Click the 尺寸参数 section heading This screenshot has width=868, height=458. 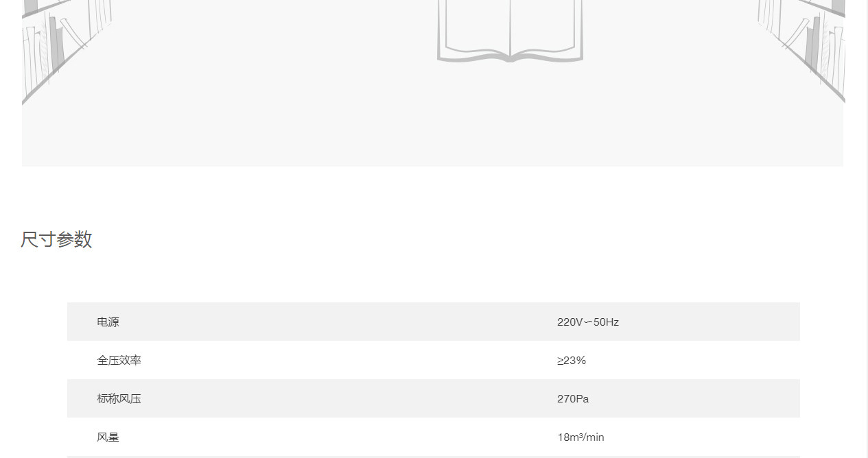click(x=56, y=240)
